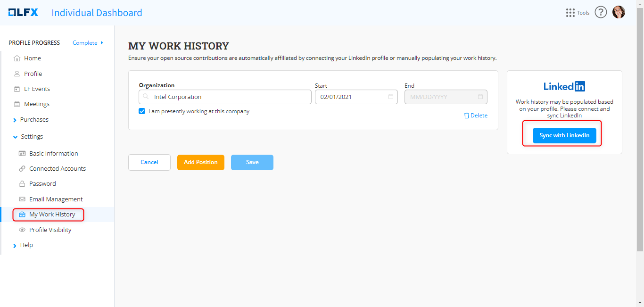The height and width of the screenshot is (307, 644).
Task: Open the Tools grid icon
Action: pyautogui.click(x=570, y=13)
